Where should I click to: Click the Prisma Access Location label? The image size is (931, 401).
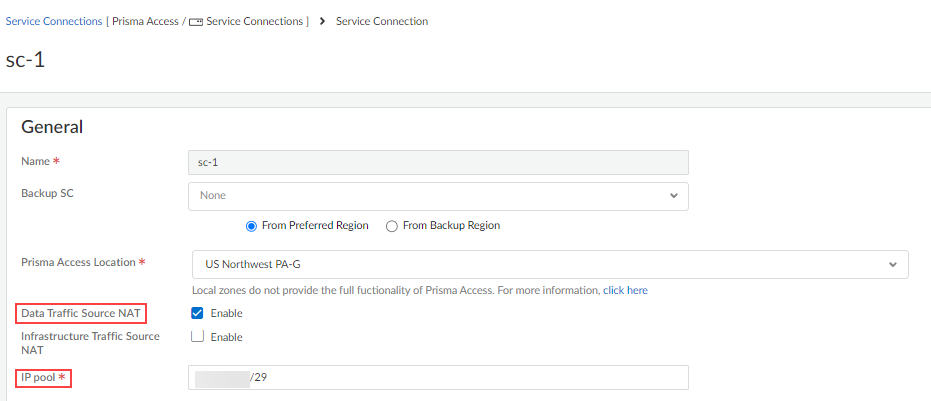tap(78, 262)
